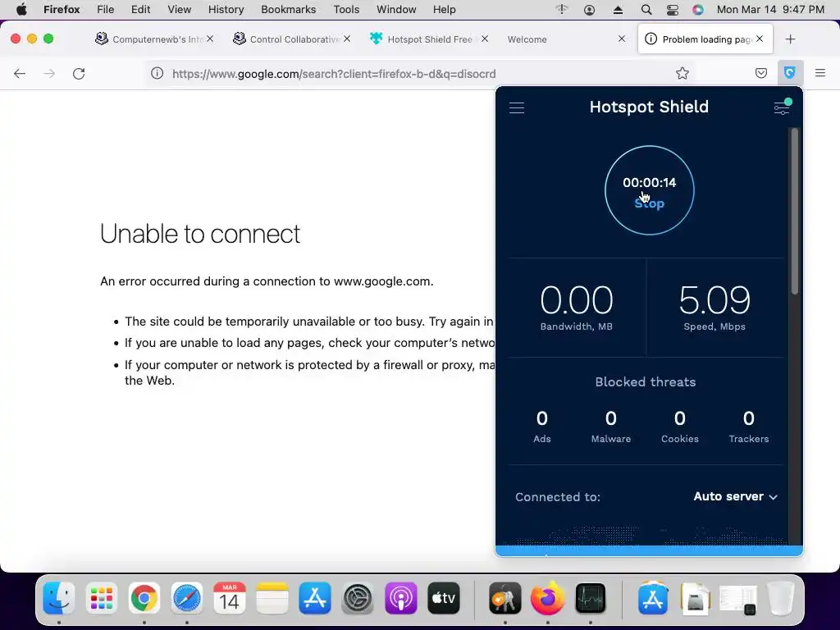Close the Hotspot Shield Free tab
Screen dimensions: 840x630
click(x=484, y=39)
